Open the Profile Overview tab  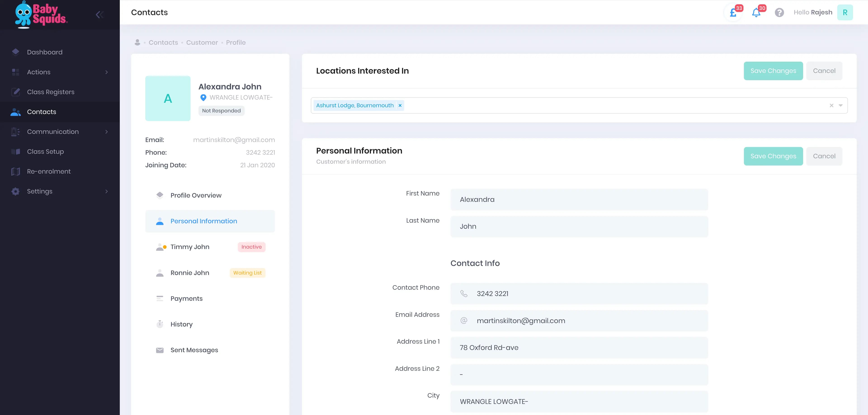coord(196,195)
